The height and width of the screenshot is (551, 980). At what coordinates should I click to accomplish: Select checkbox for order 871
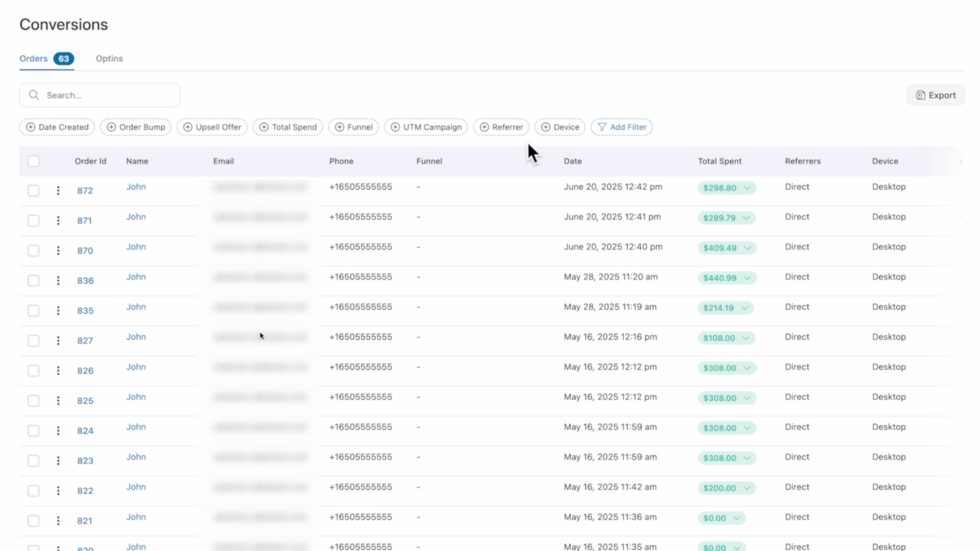33,221
